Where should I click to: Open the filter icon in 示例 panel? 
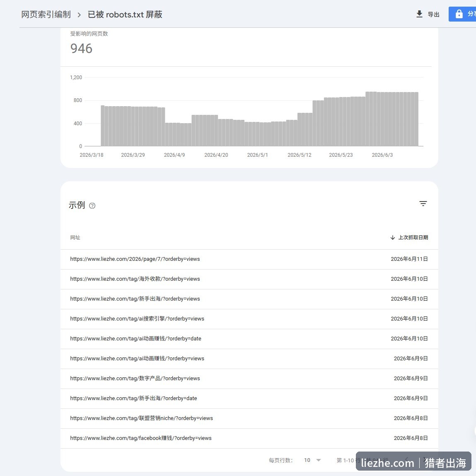tap(423, 204)
